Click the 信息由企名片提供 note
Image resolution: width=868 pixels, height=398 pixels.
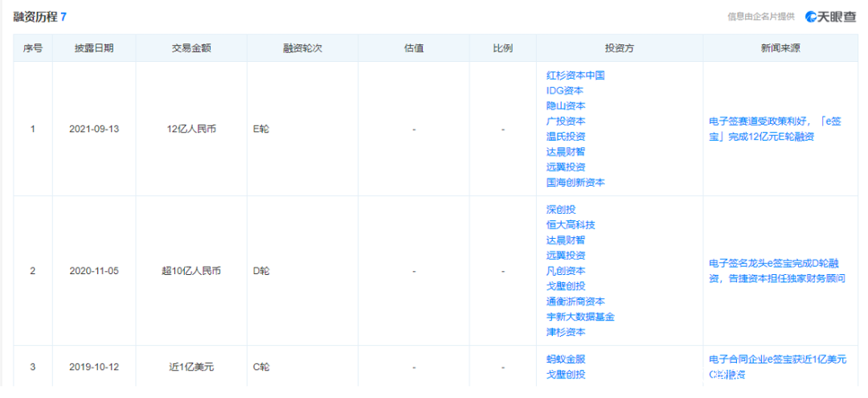761,17
